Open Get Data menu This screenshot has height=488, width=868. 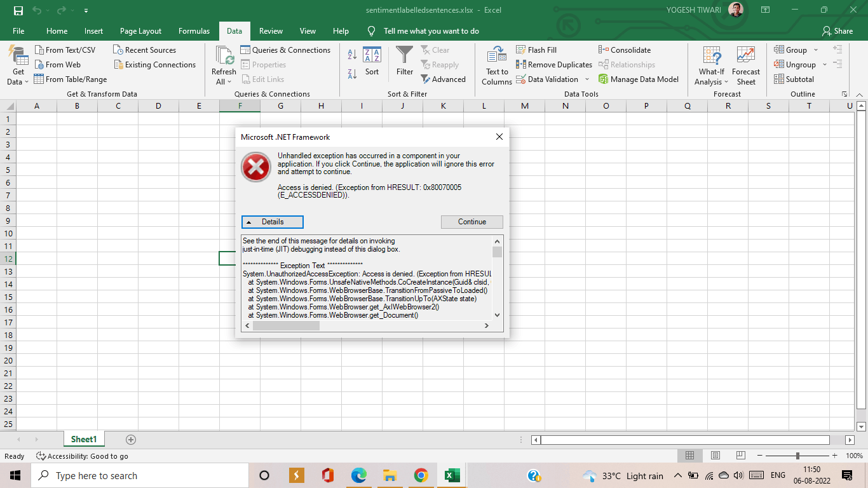point(18,66)
